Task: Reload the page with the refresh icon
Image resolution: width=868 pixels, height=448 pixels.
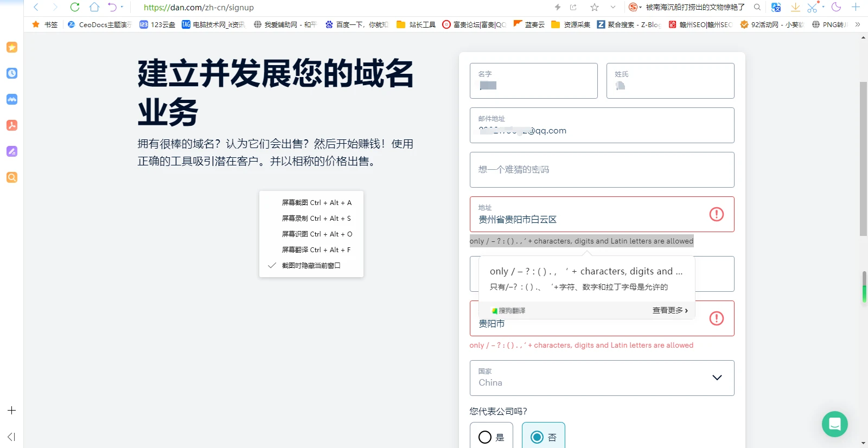Action: click(x=75, y=7)
